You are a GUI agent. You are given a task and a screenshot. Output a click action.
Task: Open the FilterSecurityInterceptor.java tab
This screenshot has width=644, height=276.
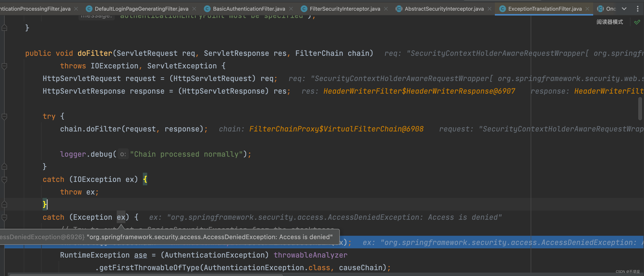pos(345,9)
